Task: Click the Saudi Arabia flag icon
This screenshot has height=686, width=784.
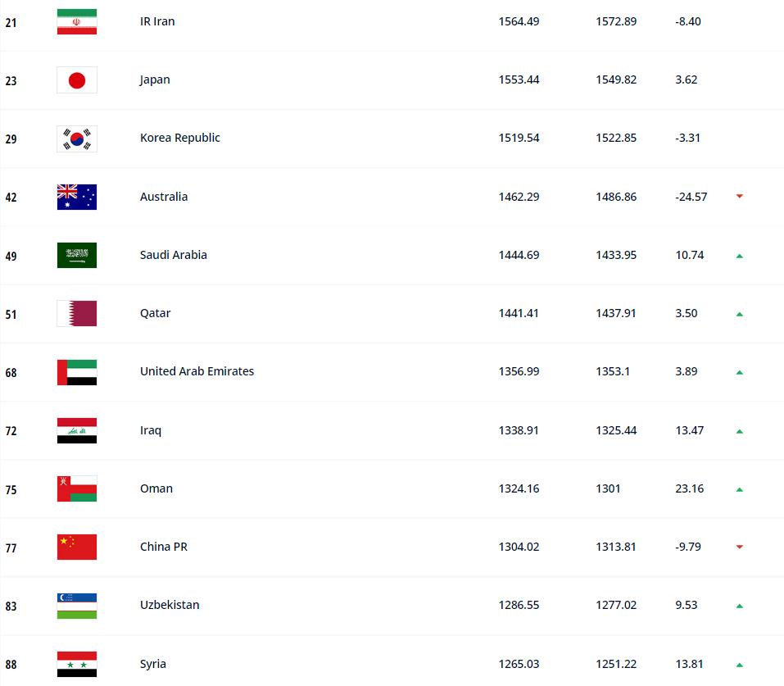Action: (76, 255)
